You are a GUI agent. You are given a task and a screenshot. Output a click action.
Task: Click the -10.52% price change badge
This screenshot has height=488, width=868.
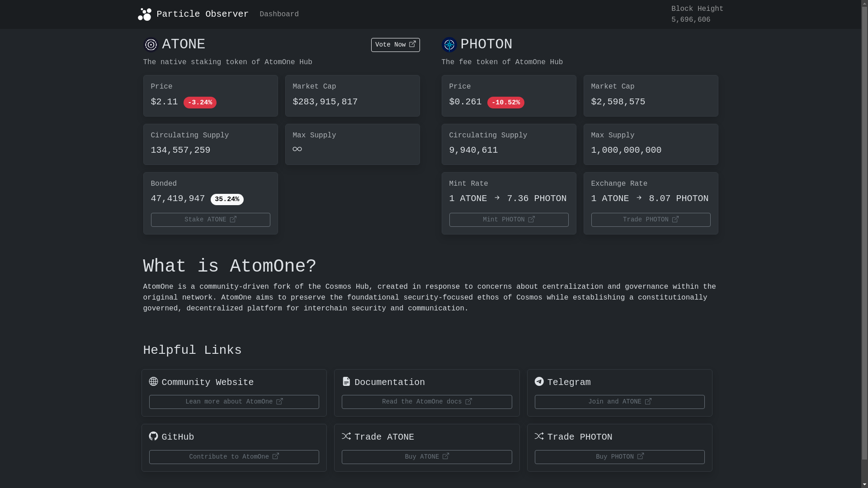505,103
